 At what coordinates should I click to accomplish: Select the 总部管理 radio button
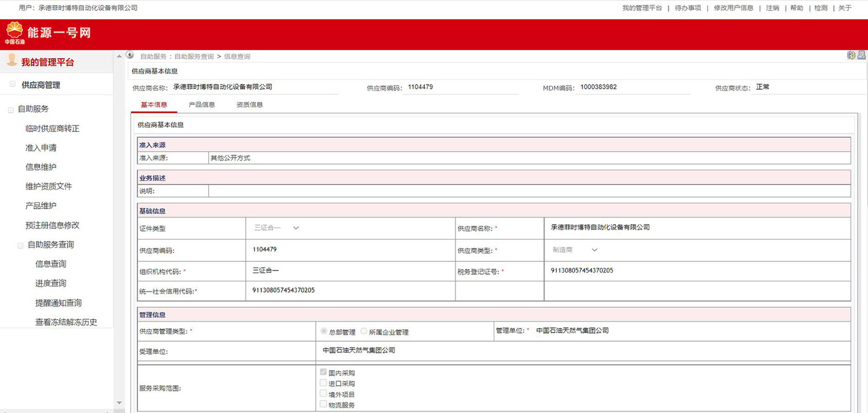pos(324,331)
